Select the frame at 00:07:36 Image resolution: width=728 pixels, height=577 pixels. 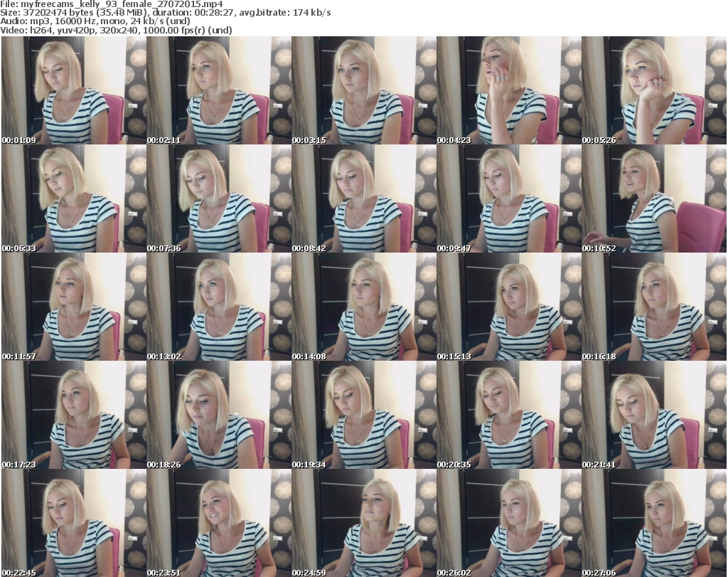[x=219, y=198]
